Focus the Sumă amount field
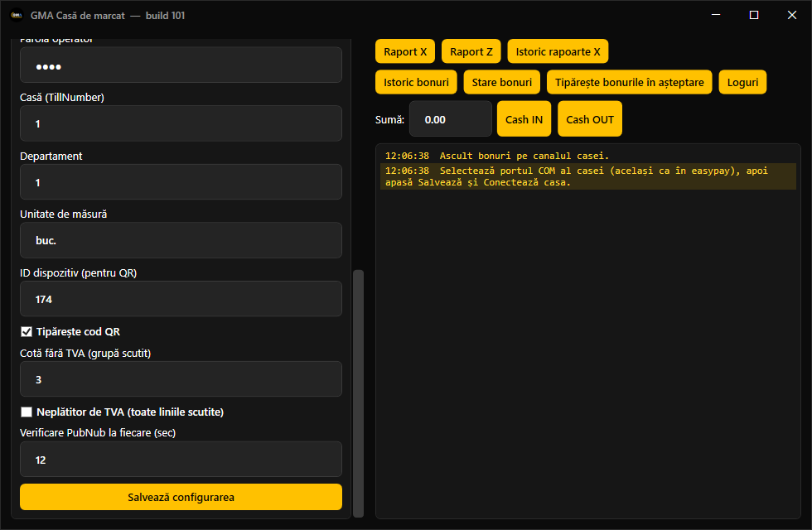 coord(451,119)
